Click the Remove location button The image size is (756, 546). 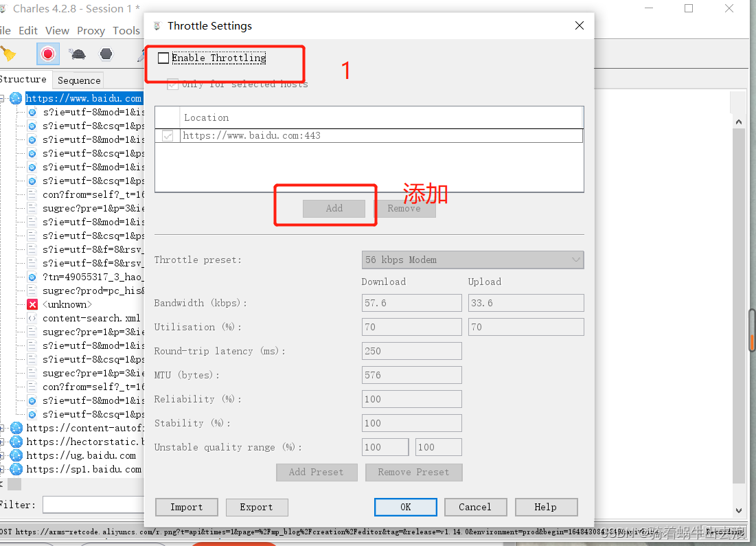pyautogui.click(x=404, y=208)
